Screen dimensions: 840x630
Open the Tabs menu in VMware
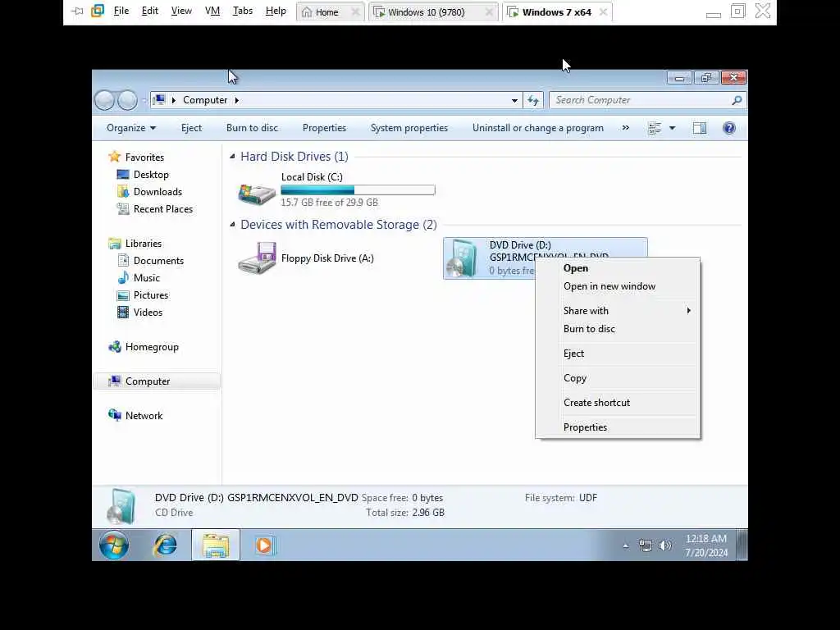(242, 11)
